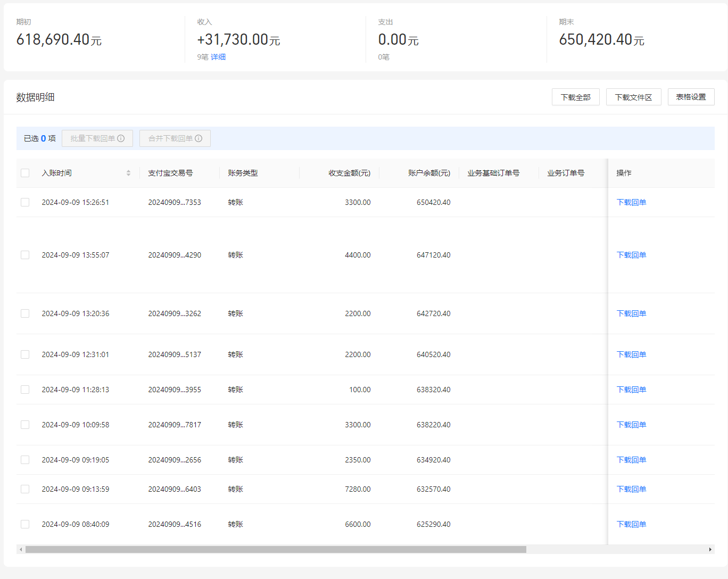The image size is (728, 579).
Task: Download receipt for the 650420.40 balance row
Action: [x=631, y=202]
